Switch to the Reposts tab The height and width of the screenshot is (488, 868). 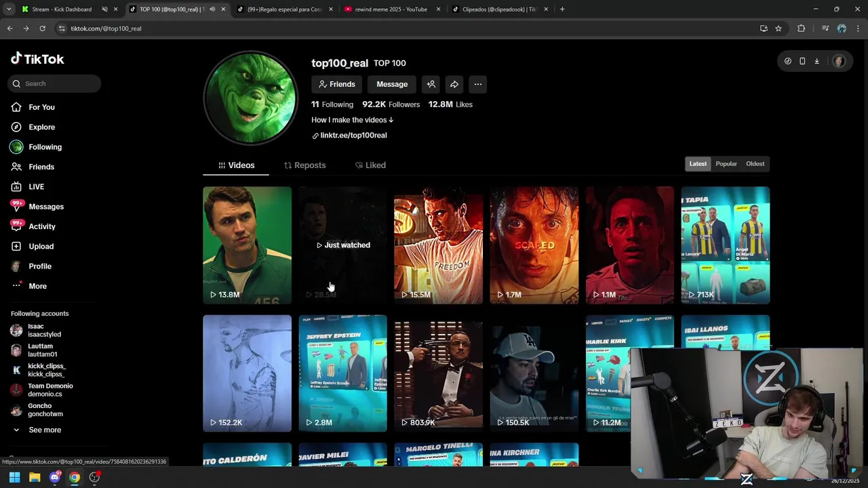click(x=304, y=165)
